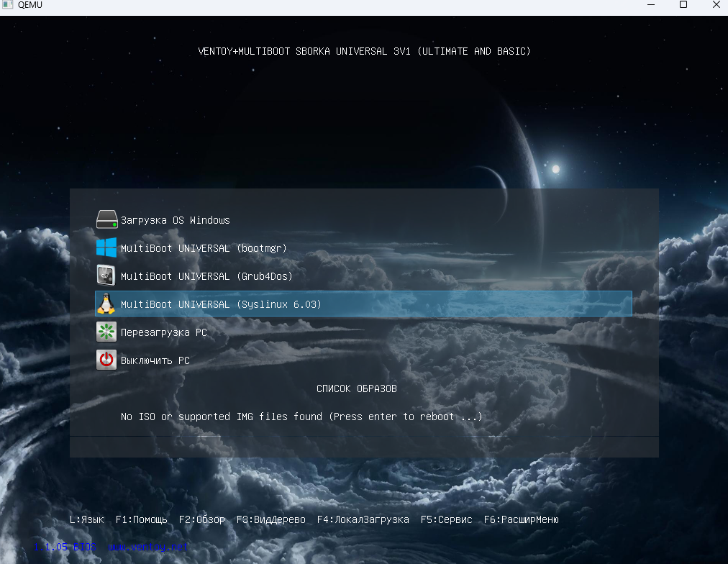Screen dimensions: 728x564
Task: Click the QEMU app icon in title bar
Action: [8, 5]
